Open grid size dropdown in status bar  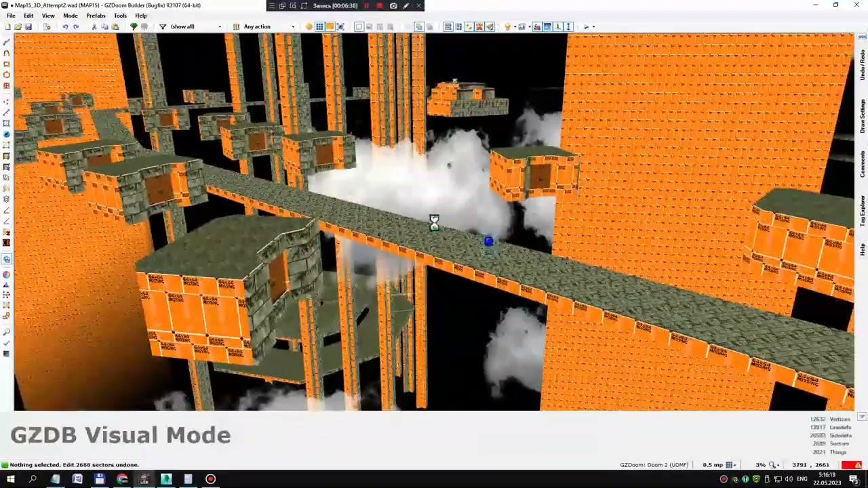click(736, 465)
